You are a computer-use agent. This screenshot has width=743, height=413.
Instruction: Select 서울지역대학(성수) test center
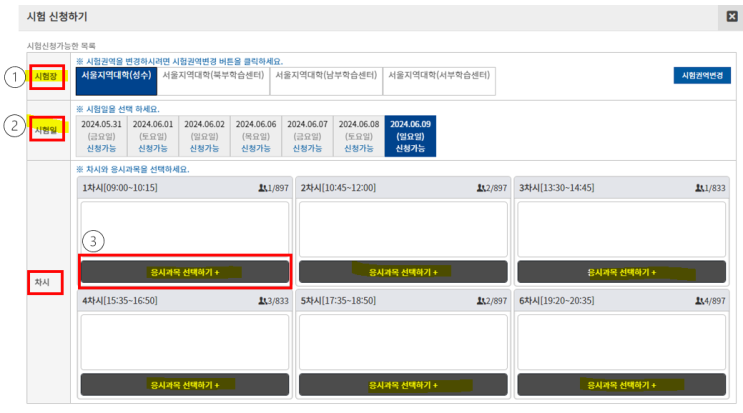pyautogui.click(x=116, y=81)
